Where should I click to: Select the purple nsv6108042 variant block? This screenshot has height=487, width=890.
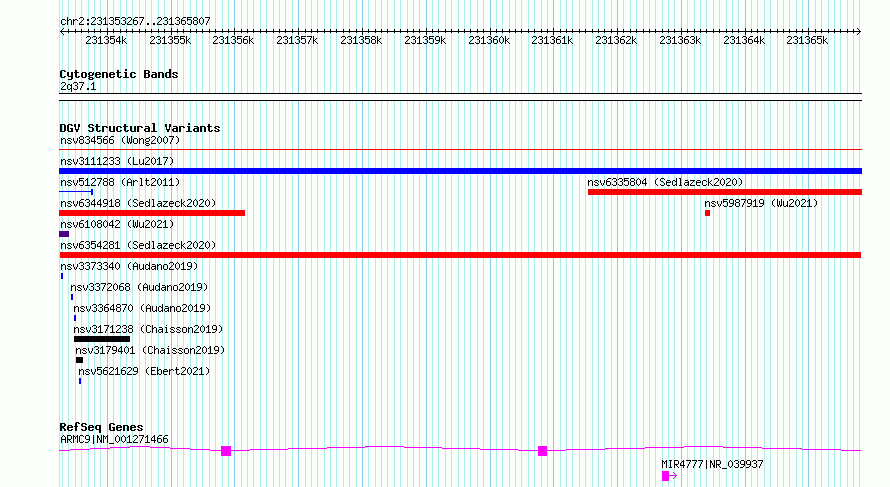tap(64, 234)
